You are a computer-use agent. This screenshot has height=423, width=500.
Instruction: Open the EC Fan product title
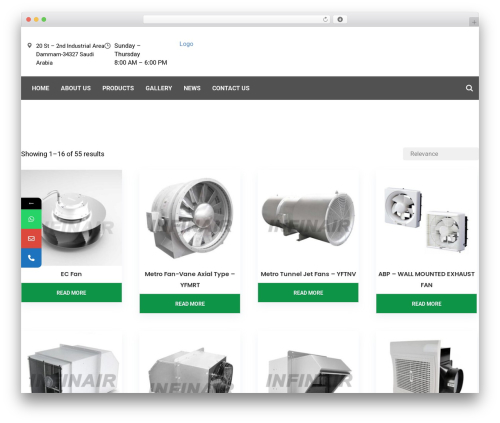click(71, 274)
